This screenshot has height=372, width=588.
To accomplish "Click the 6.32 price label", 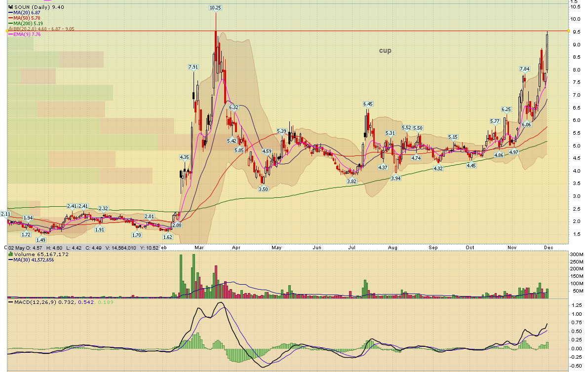I will [x=233, y=107].
